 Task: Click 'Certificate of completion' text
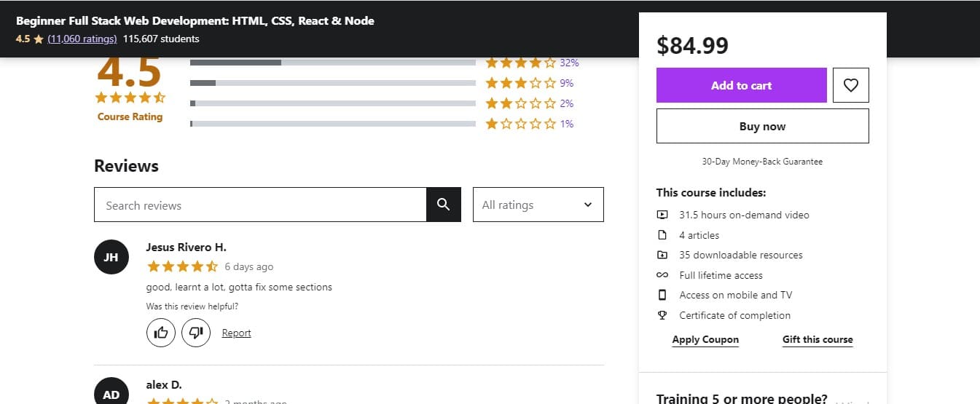[734, 315]
